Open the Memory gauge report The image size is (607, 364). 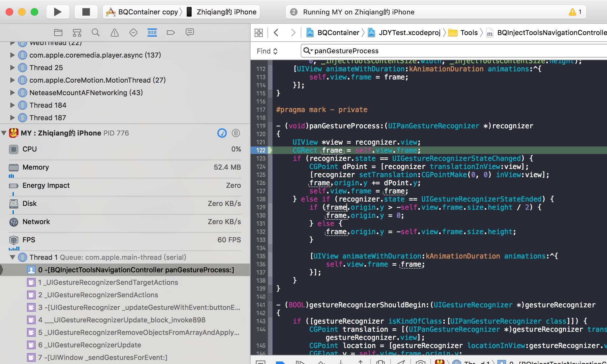point(125,167)
